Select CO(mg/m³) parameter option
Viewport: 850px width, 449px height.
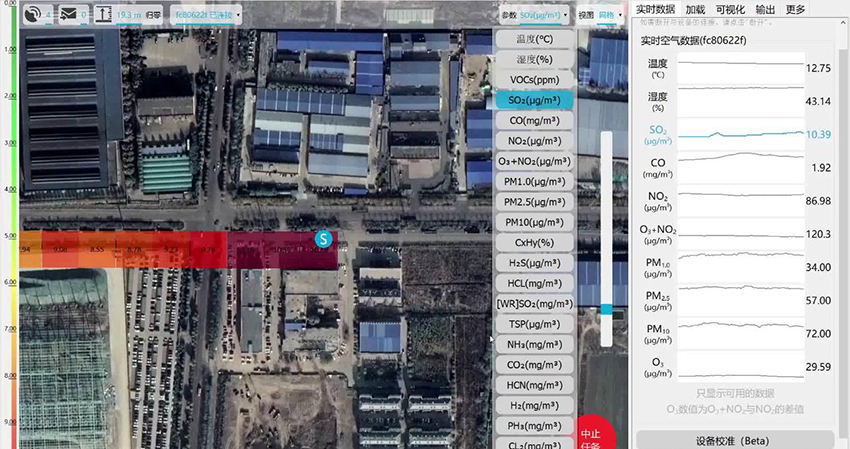click(x=534, y=121)
